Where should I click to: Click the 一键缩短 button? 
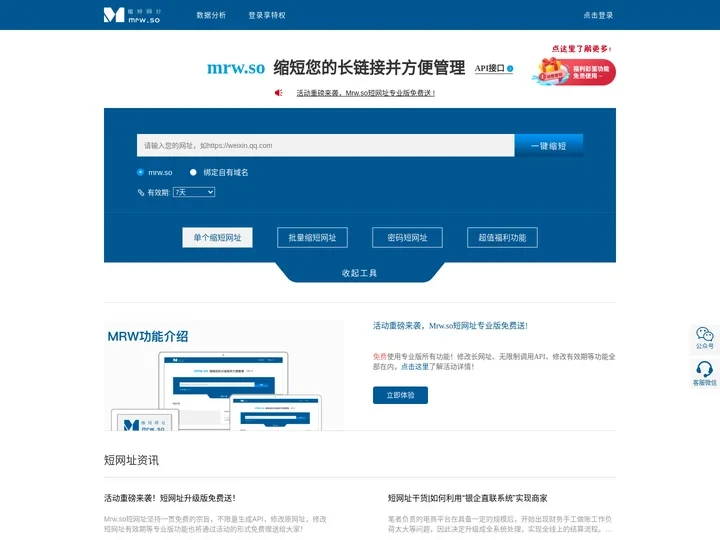[x=549, y=146]
